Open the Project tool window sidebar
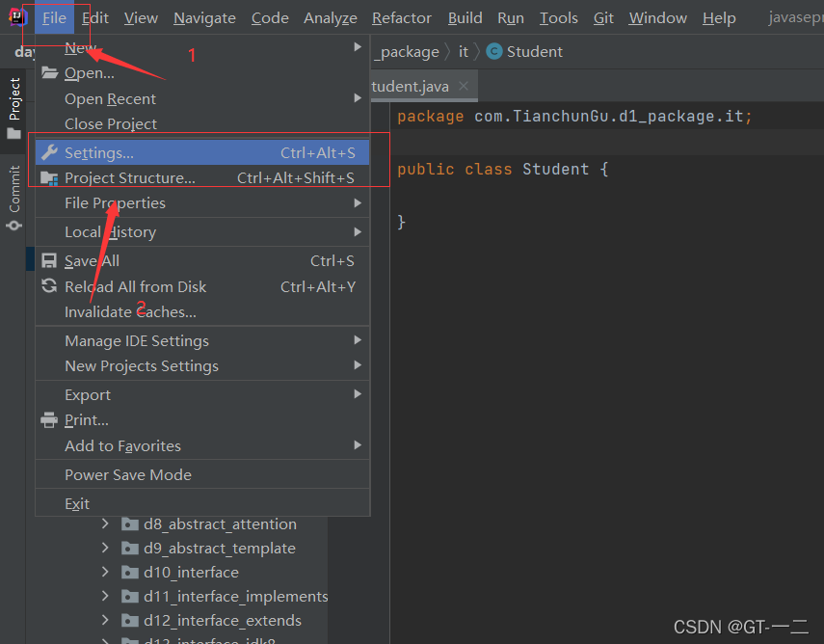 tap(14, 108)
